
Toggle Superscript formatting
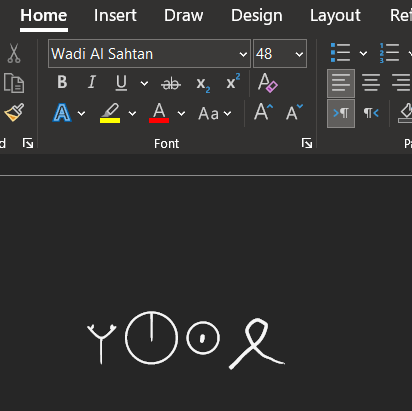[x=233, y=81]
